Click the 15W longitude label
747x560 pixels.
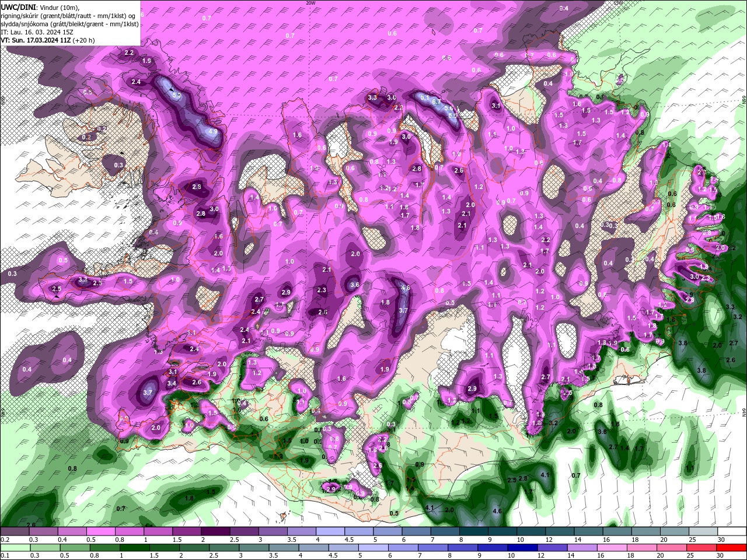point(619,3)
